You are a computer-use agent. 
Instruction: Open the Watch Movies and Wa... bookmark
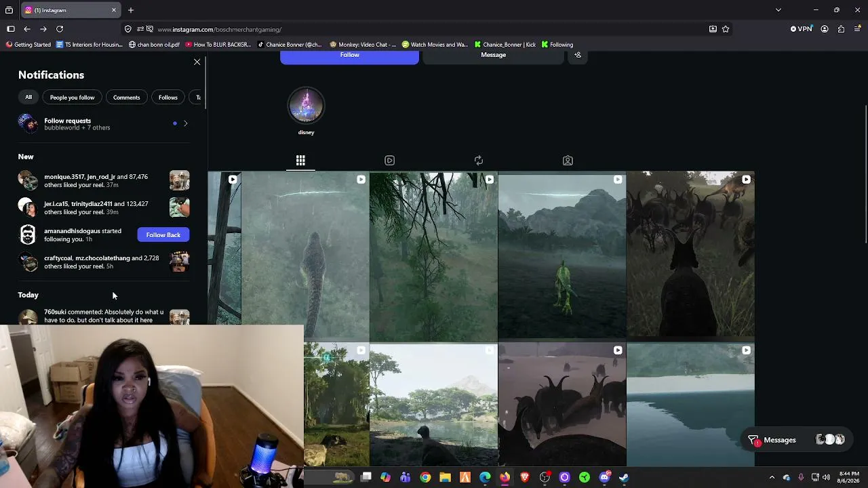pyautogui.click(x=435, y=45)
